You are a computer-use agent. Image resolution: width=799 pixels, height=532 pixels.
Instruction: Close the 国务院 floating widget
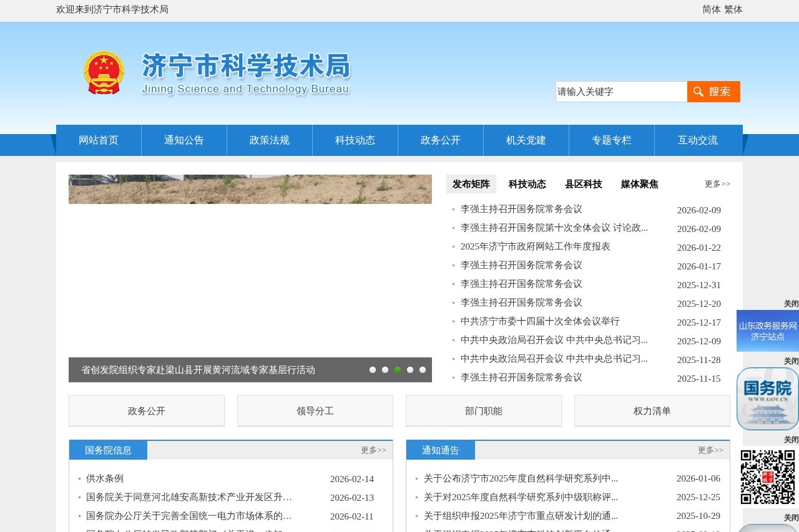point(791,361)
